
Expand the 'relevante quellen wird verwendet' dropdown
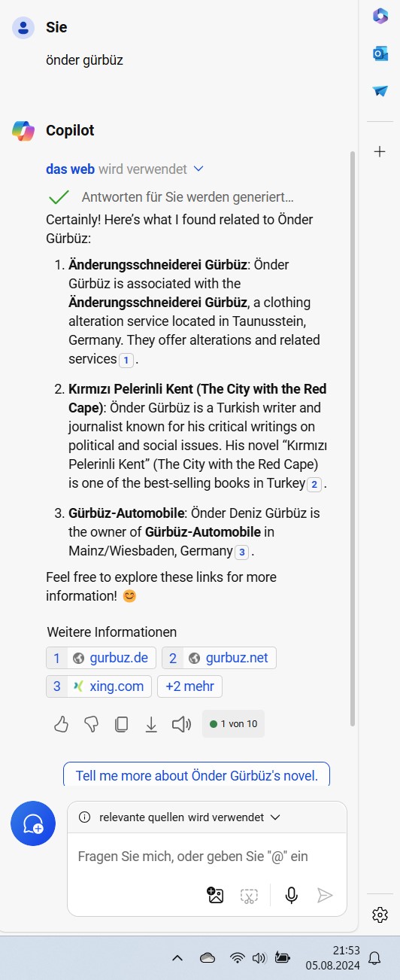(x=180, y=817)
